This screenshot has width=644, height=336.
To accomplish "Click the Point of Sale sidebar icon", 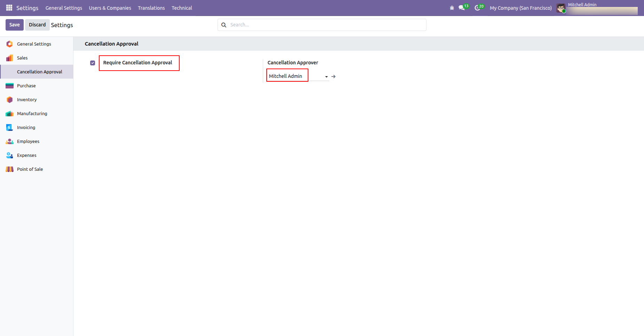I will pyautogui.click(x=9, y=169).
